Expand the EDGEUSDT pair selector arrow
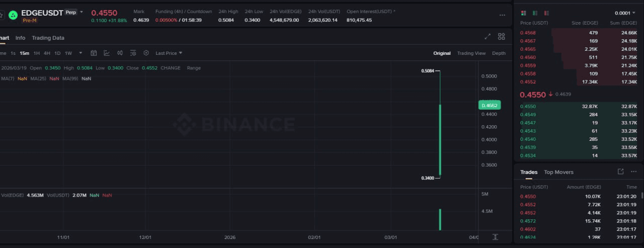 click(81, 12)
